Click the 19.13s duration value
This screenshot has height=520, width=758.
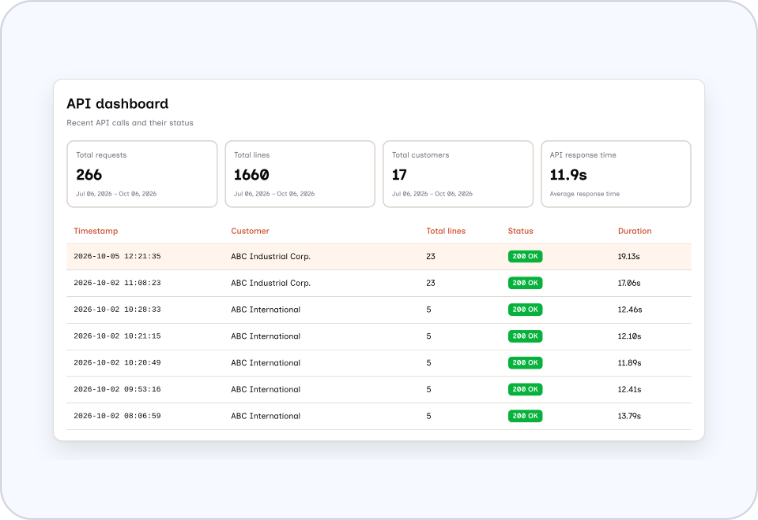[628, 256]
